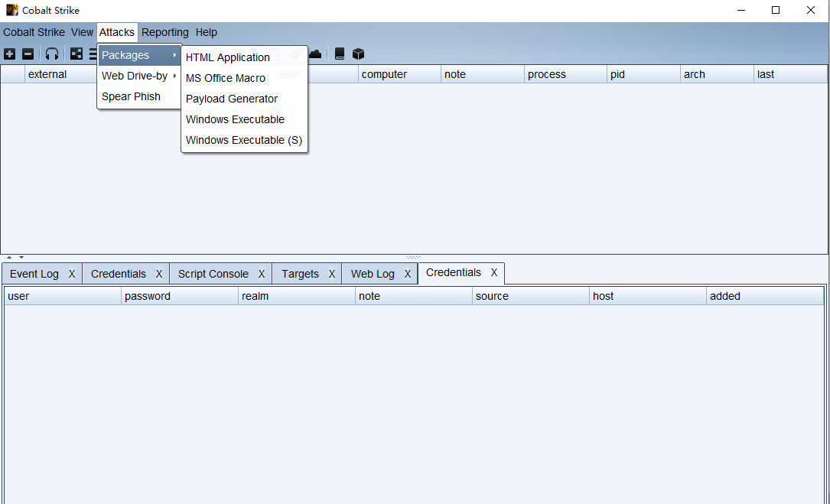Click the split pane collapse-down arrow
This screenshot has height=504, width=830.
tap(21, 257)
